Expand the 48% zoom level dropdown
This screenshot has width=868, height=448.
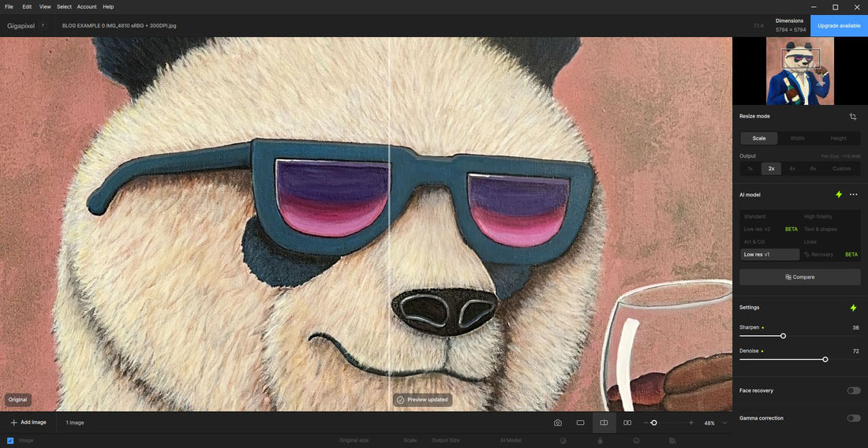coord(724,423)
